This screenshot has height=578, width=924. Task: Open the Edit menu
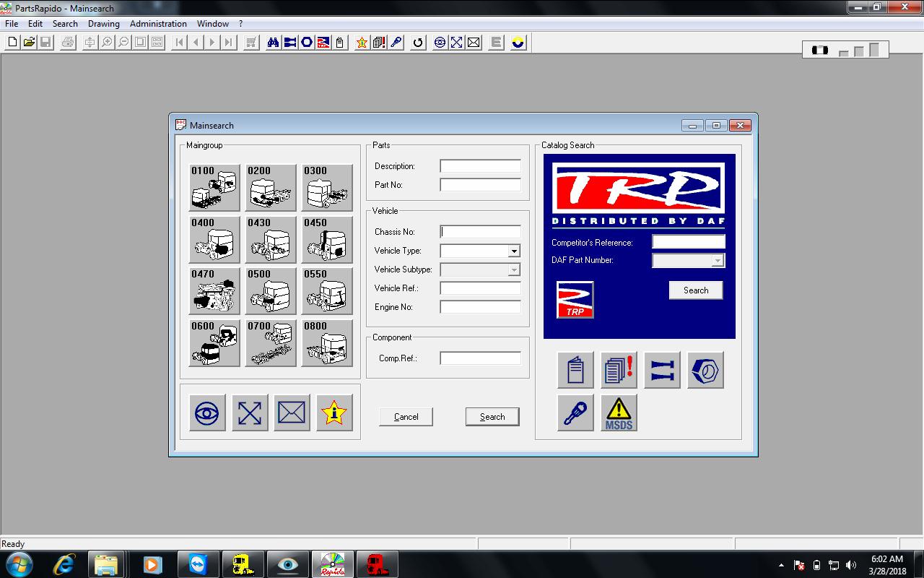35,23
